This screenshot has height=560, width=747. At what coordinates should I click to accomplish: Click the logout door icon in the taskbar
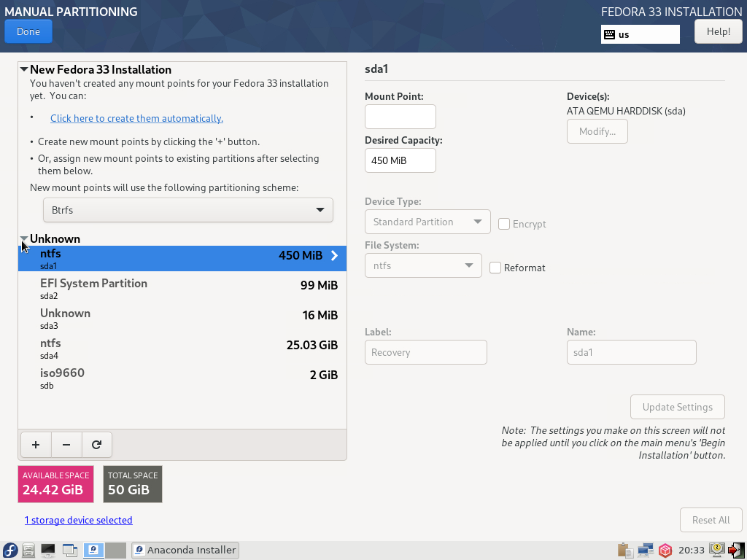click(x=736, y=550)
